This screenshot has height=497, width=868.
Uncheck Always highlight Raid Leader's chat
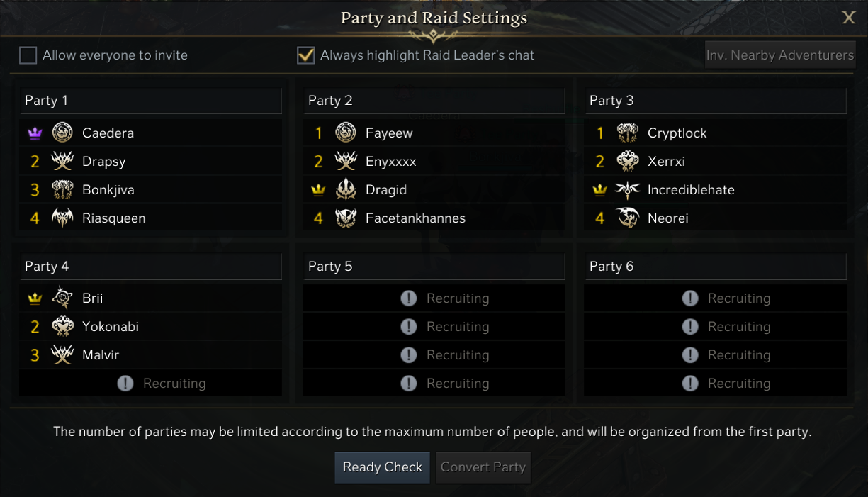(305, 55)
